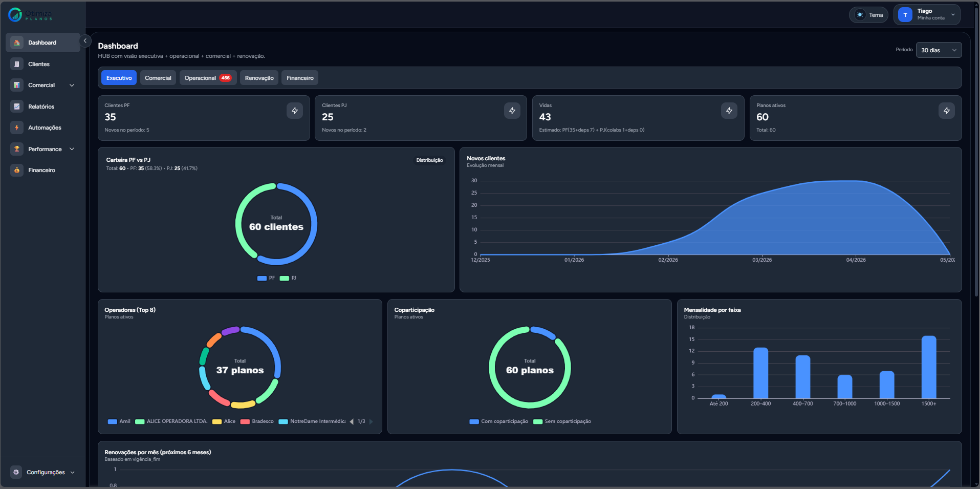
Task: Click the Financeiro money bag icon
Action: tap(17, 170)
